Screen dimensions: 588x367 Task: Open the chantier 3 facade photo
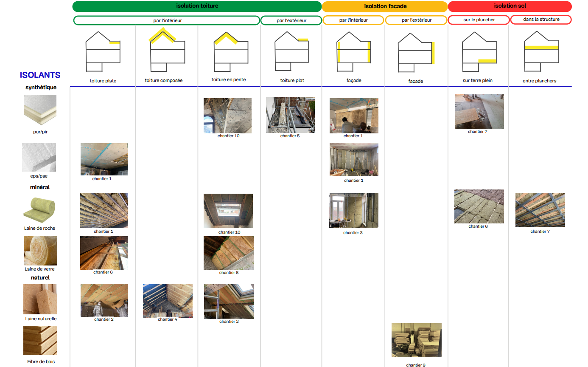coord(353,210)
